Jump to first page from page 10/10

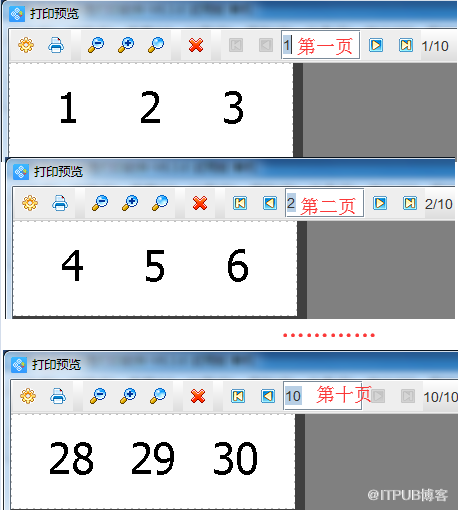coord(238,396)
